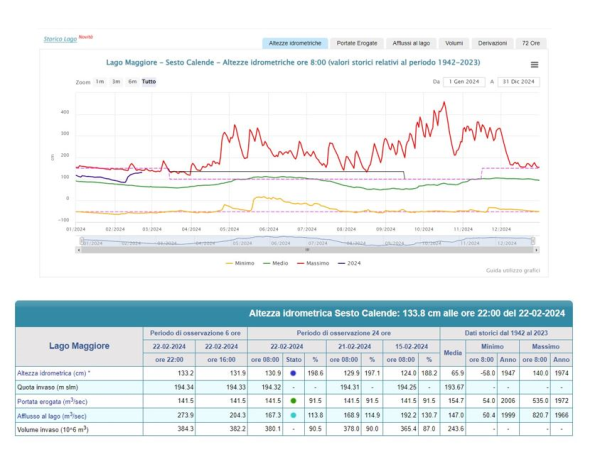Screen dimensions: 600x457
Task: Click the blue status dot for Altezza idrometrica
Action: (295, 373)
